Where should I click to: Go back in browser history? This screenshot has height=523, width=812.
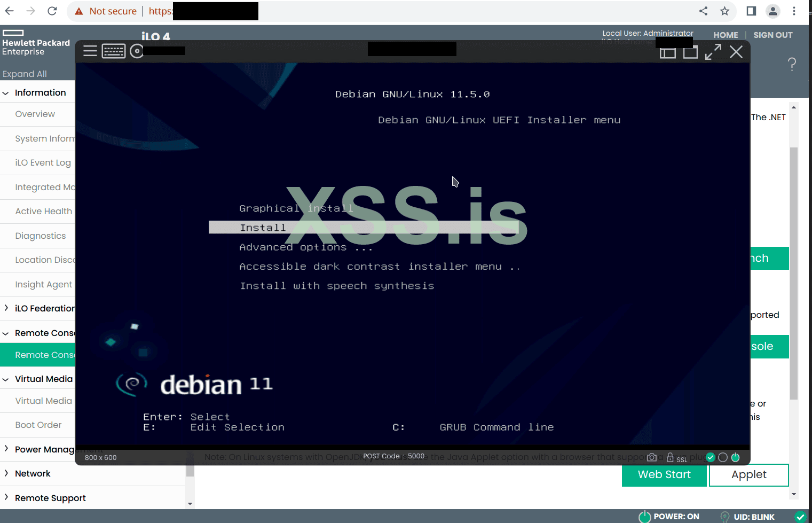10,11
